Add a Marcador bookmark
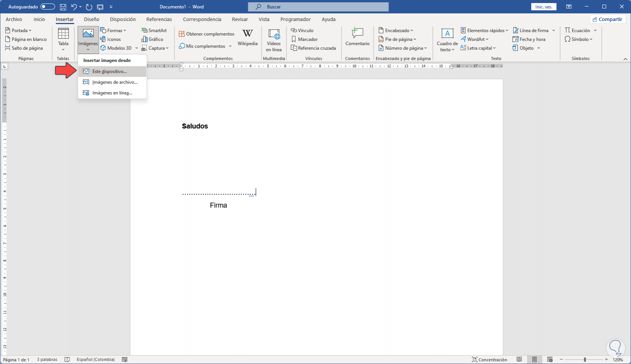The width and height of the screenshot is (631, 364). click(x=304, y=39)
